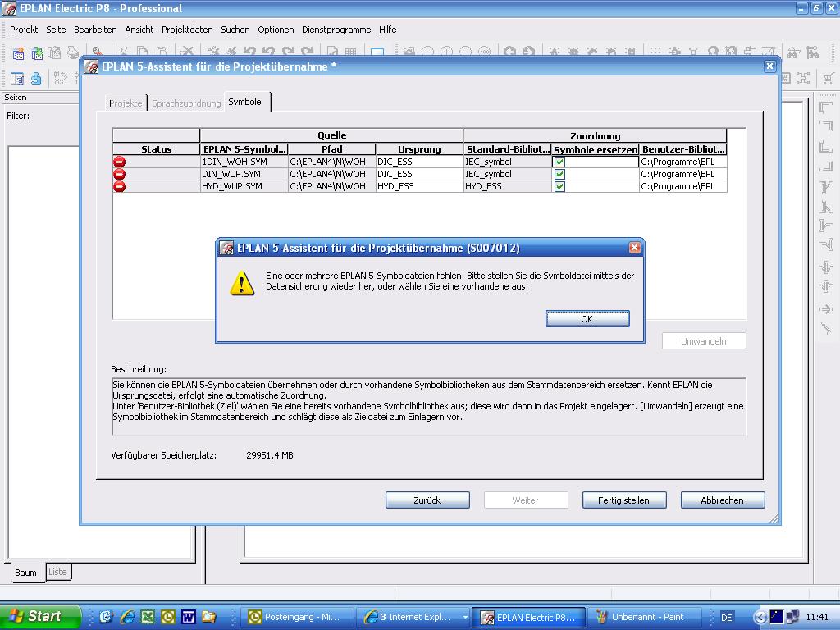Select the T-node downward symbol in right toolbar
Viewport: 840px width, 630px height.
(825, 186)
